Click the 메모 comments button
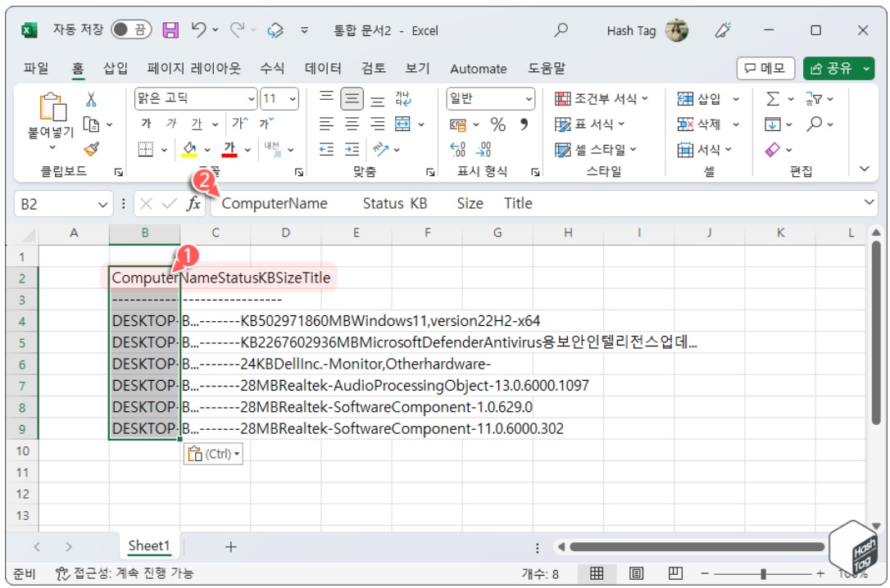This screenshot has height=588, width=890. 765,68
